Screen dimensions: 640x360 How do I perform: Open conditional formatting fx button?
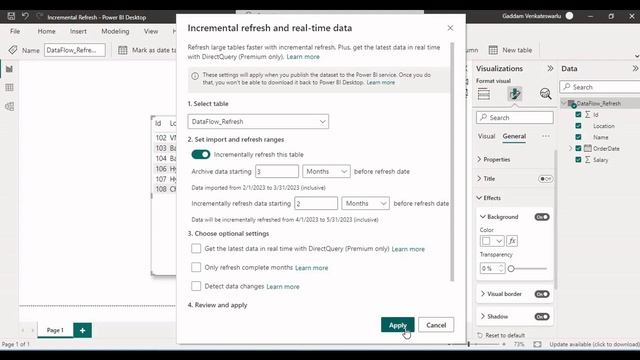click(x=512, y=241)
